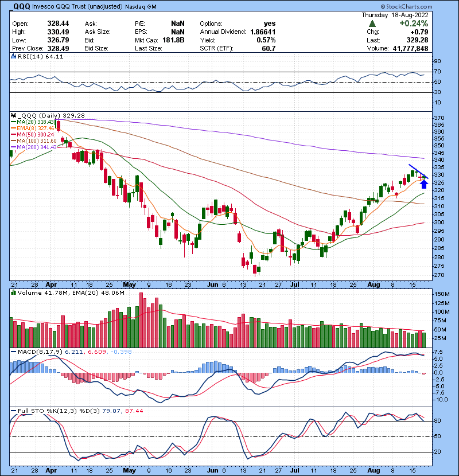The width and height of the screenshot is (459, 476).
Task: Select the Volume value 41,777,848
Action: pyautogui.click(x=410, y=48)
